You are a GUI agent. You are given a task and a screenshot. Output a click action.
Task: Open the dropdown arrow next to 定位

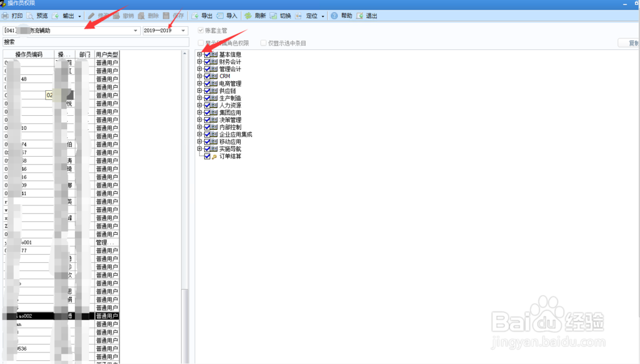(323, 17)
